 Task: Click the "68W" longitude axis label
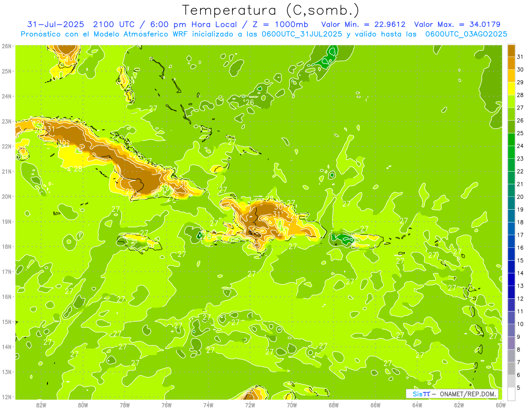point(333,404)
